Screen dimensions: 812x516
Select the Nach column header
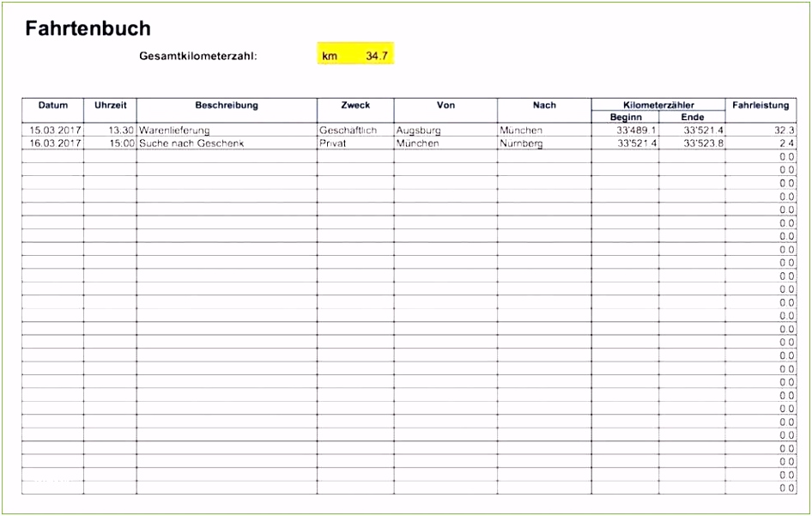(x=544, y=111)
